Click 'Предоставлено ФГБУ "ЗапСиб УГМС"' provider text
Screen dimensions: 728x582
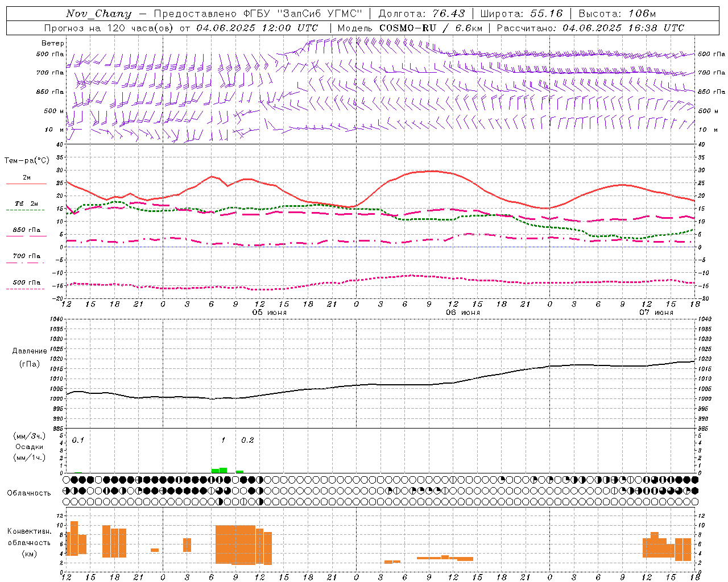(258, 14)
